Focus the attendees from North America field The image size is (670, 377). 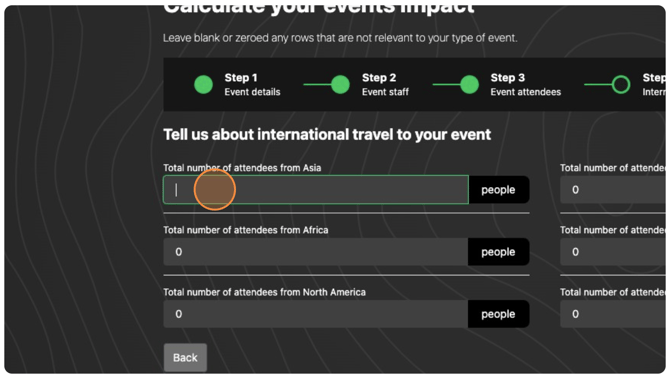pos(316,314)
